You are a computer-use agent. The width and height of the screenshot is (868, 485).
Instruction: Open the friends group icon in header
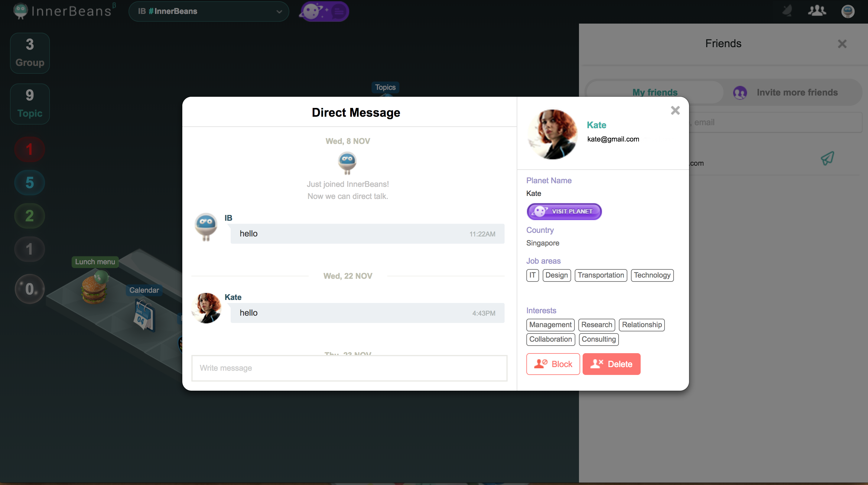click(x=817, y=11)
